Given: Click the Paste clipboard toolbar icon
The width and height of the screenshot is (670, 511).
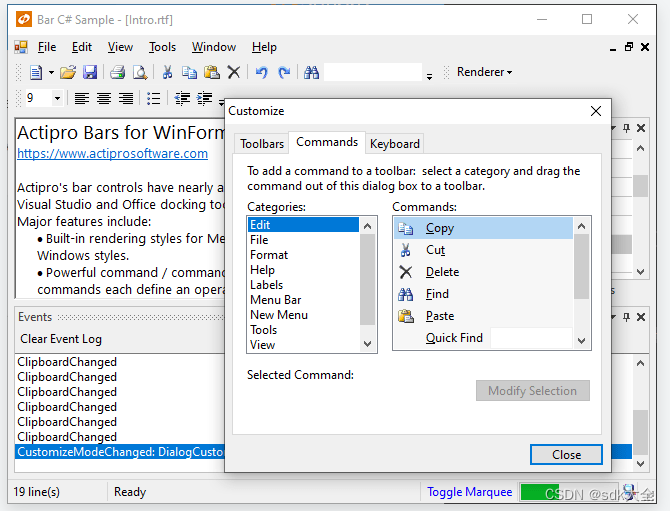Looking at the screenshot, I should 212,73.
